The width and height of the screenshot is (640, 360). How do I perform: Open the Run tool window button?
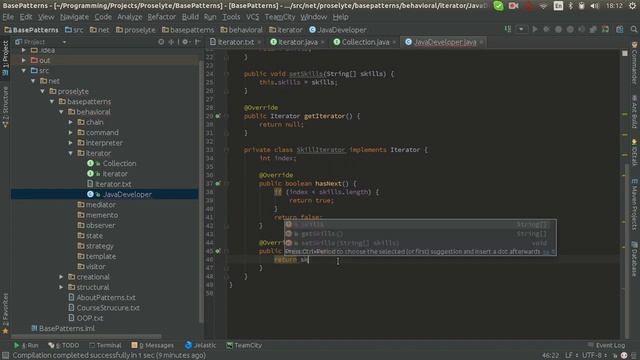click(x=26, y=345)
